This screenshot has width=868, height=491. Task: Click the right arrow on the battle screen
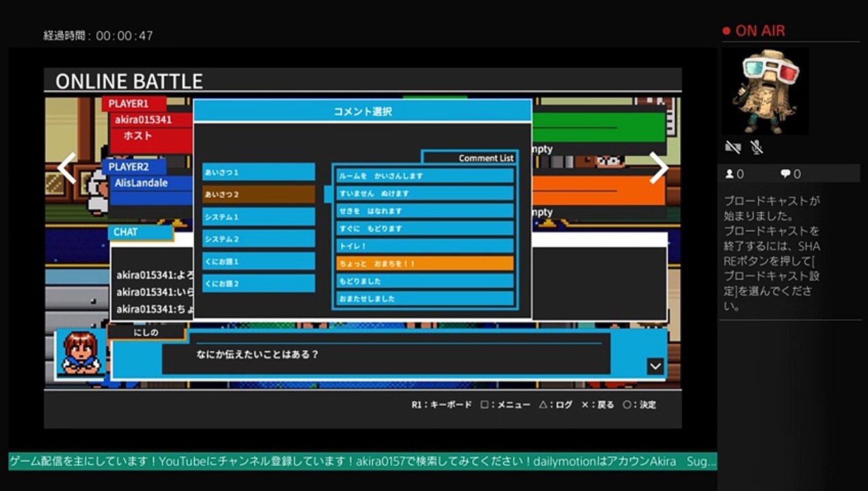[x=659, y=168]
